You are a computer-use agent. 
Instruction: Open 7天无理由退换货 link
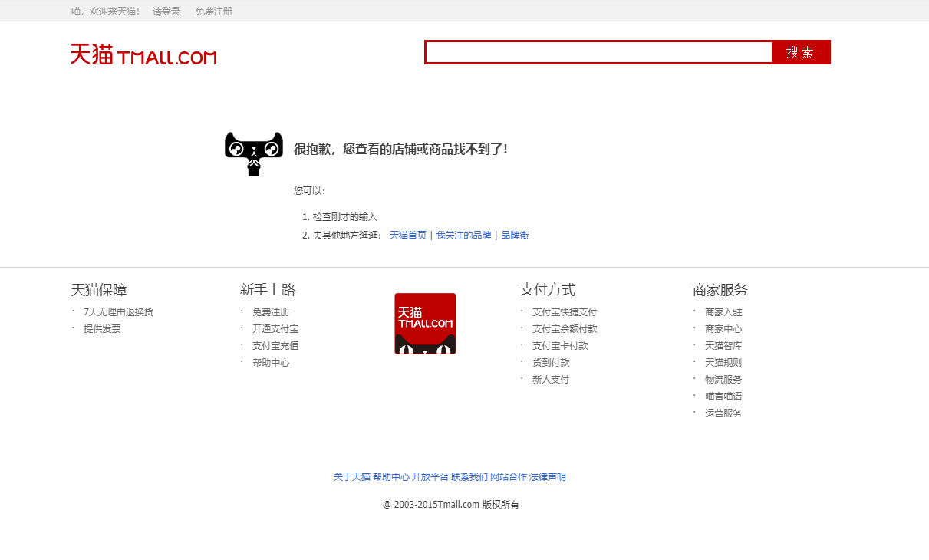tap(118, 312)
